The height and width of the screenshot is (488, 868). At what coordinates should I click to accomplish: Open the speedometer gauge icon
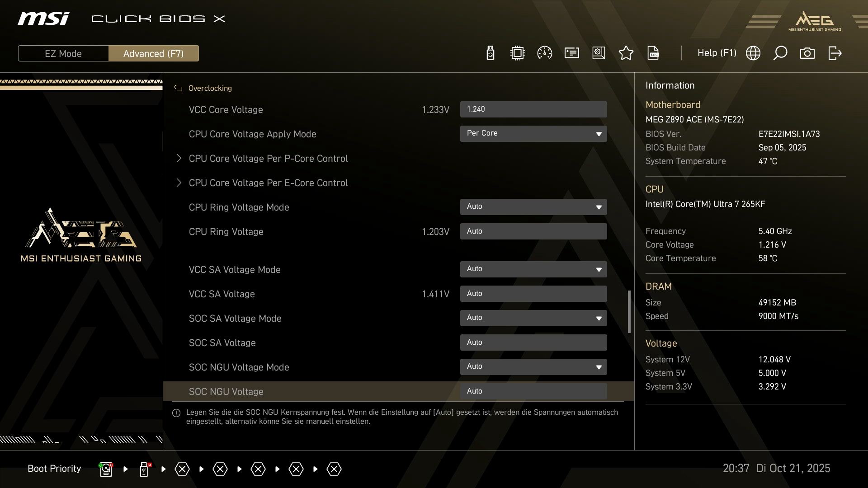point(544,53)
